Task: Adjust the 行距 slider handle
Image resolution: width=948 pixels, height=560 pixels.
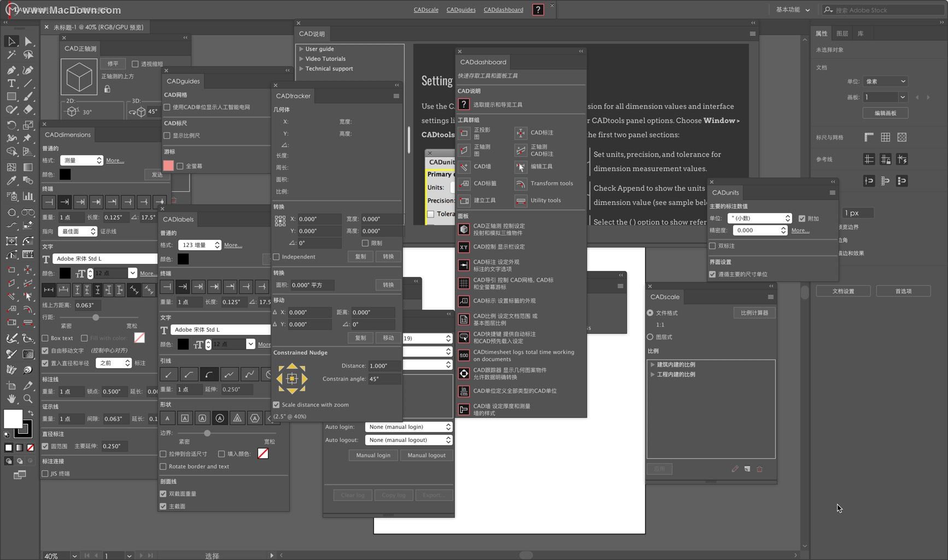Action: point(96,317)
